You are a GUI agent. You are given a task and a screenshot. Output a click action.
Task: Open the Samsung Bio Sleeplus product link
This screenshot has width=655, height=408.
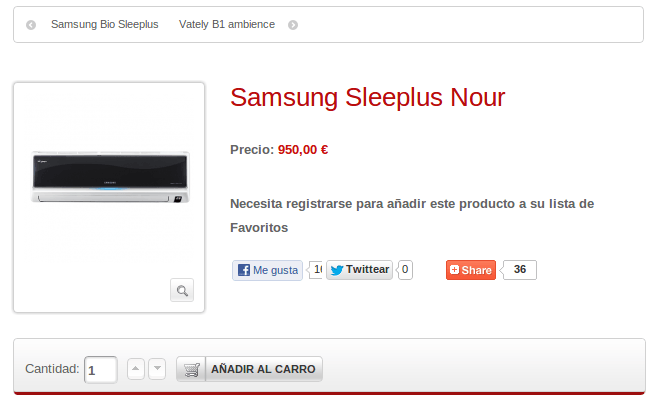pos(104,24)
